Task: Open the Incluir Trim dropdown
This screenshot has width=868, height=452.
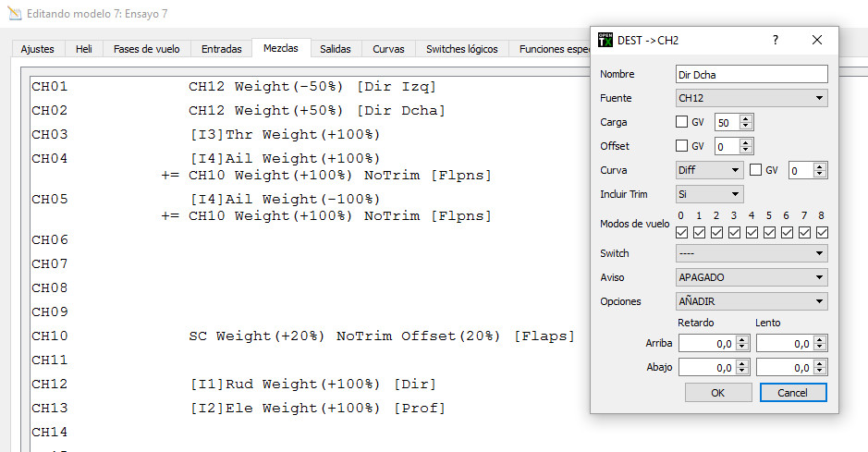Action: (x=709, y=194)
